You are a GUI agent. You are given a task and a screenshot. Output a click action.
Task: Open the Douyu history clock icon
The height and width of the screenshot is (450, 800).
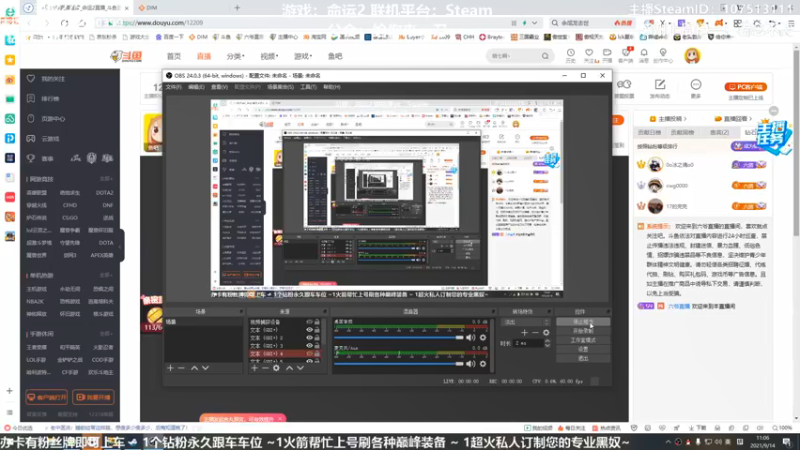pyautogui.click(x=570, y=55)
